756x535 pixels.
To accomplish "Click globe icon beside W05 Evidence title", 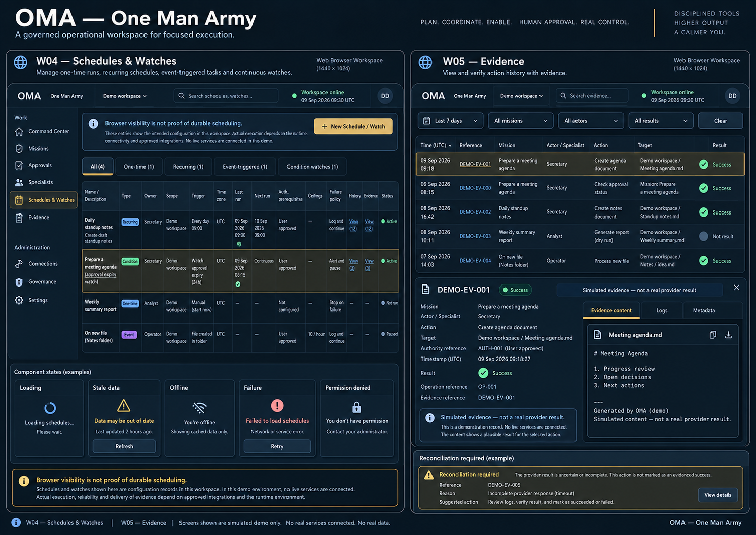I will pos(425,62).
